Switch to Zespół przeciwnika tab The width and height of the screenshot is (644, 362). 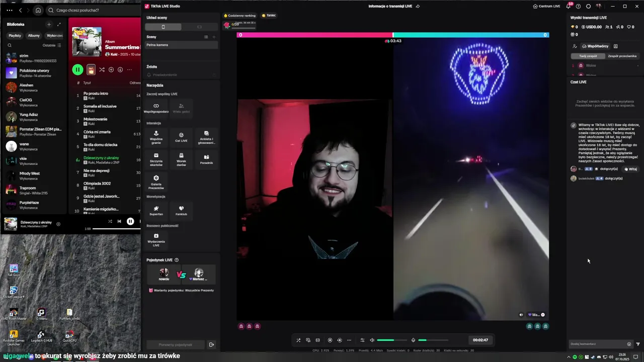[x=622, y=56]
